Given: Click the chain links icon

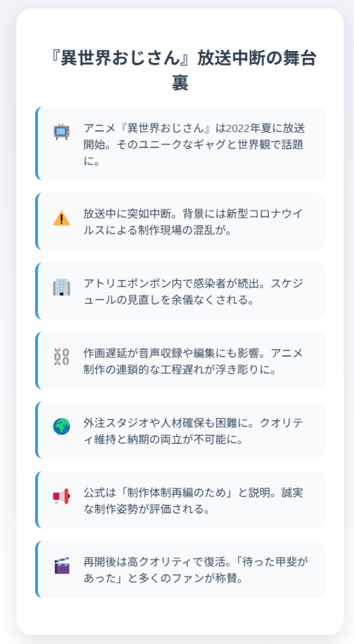Looking at the screenshot, I should pyautogui.click(x=62, y=357).
